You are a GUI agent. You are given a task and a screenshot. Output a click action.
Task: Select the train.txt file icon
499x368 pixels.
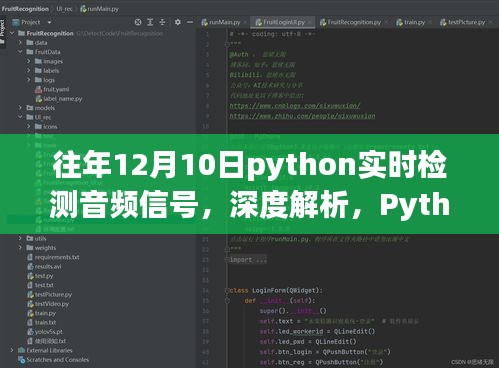pos(30,322)
